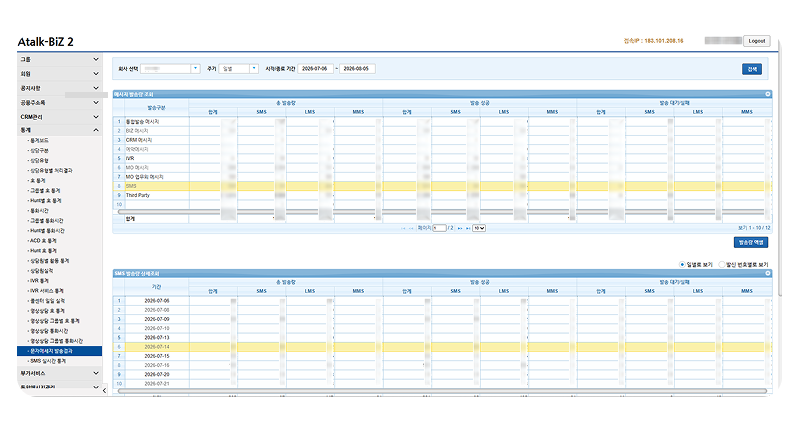Open the IVR 서비스 통계 menu item

pyautogui.click(x=46, y=291)
